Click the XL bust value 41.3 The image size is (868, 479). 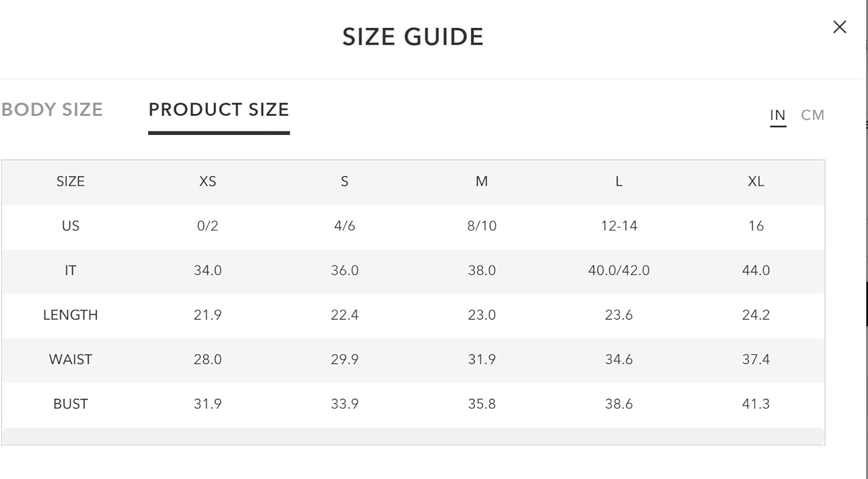pos(756,404)
